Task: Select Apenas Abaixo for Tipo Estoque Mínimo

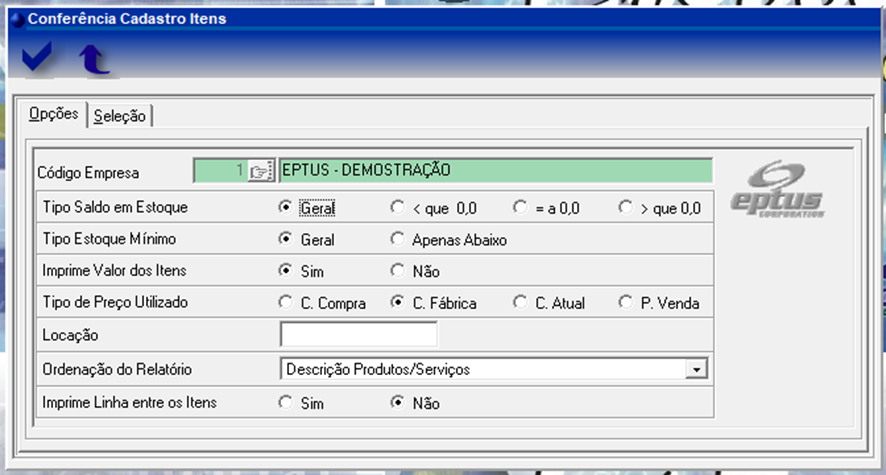Action: [396, 239]
